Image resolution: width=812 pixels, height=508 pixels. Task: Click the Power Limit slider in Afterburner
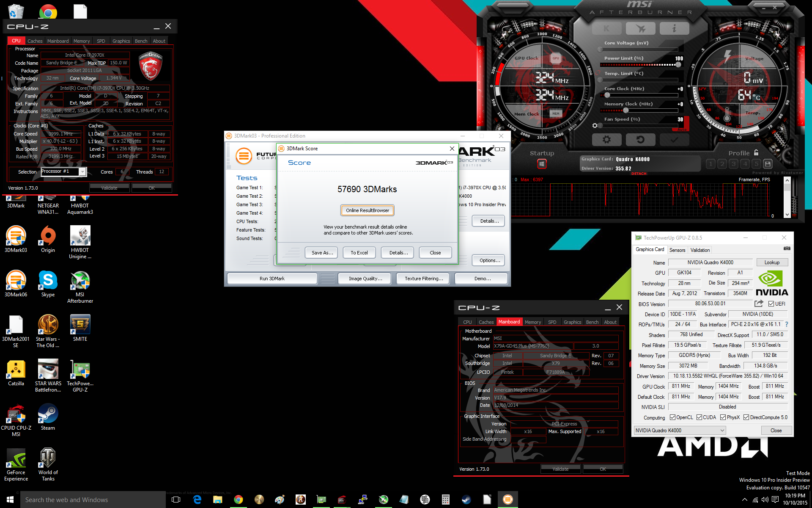click(x=639, y=65)
